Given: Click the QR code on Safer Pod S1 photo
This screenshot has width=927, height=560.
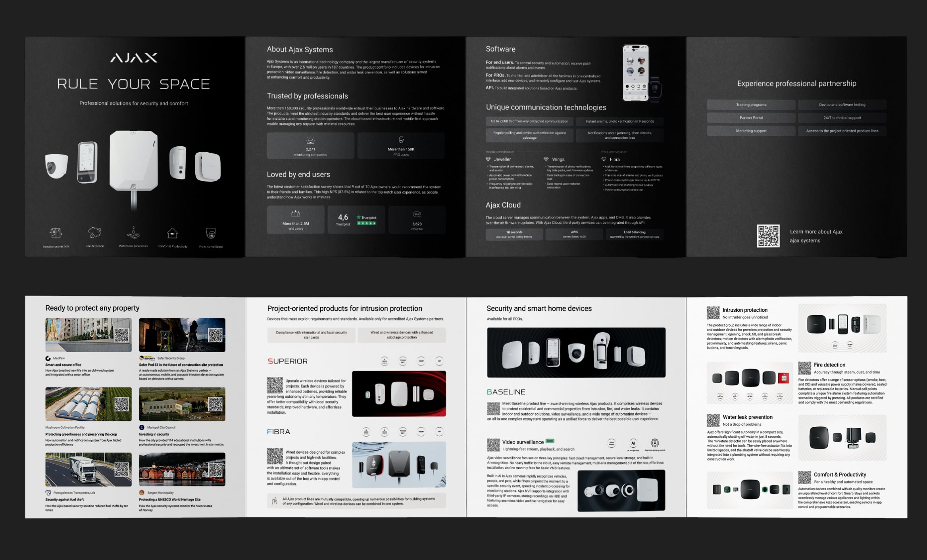Looking at the screenshot, I should tap(215, 335).
